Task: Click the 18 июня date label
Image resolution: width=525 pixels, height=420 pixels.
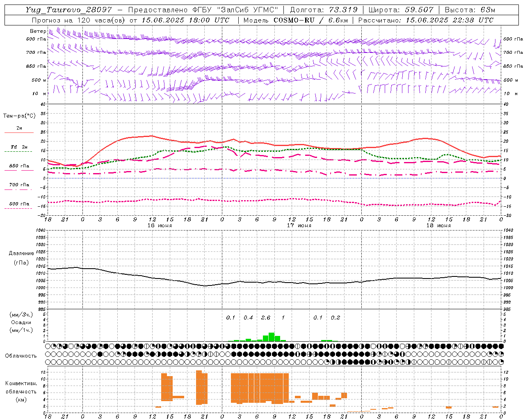Action: [x=438, y=226]
